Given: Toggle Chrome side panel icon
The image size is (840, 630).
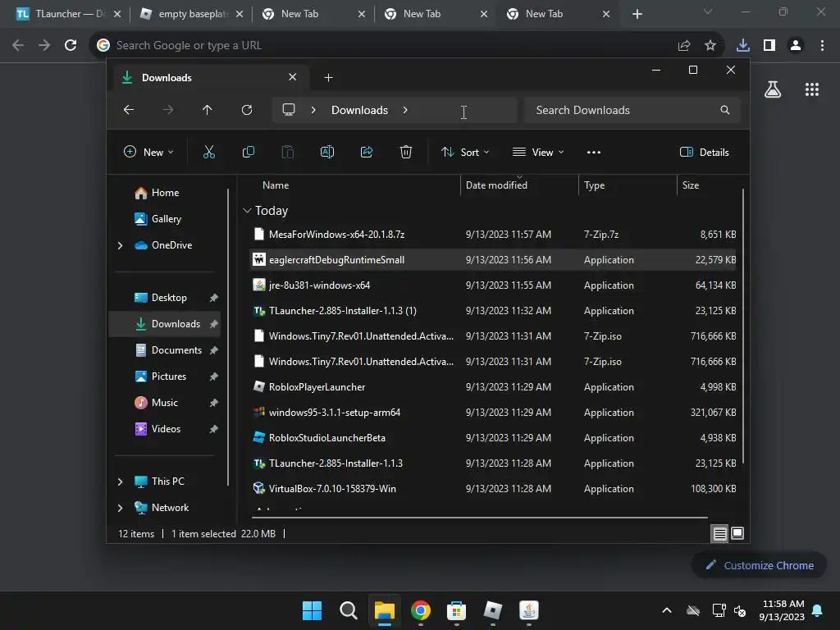Looking at the screenshot, I should (x=769, y=46).
